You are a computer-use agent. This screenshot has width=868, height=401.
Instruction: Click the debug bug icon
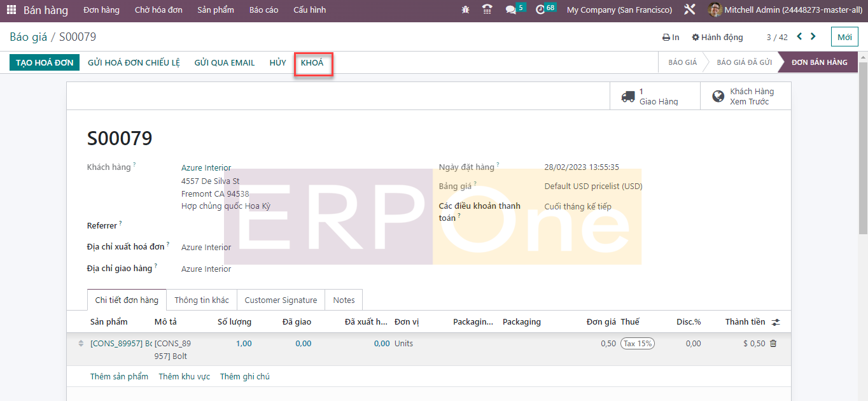(466, 10)
